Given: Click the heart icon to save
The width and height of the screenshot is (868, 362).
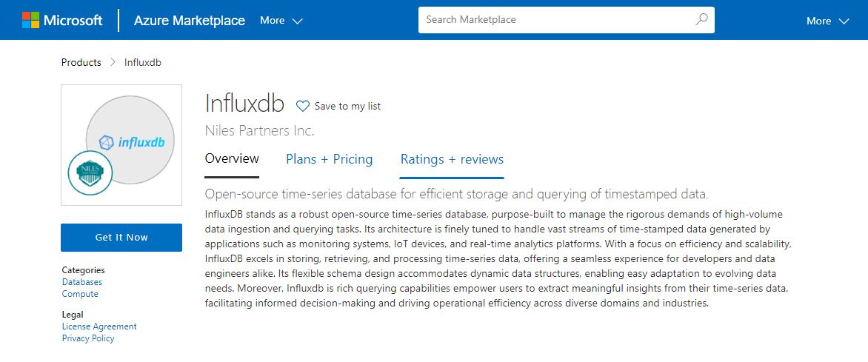Looking at the screenshot, I should point(303,106).
